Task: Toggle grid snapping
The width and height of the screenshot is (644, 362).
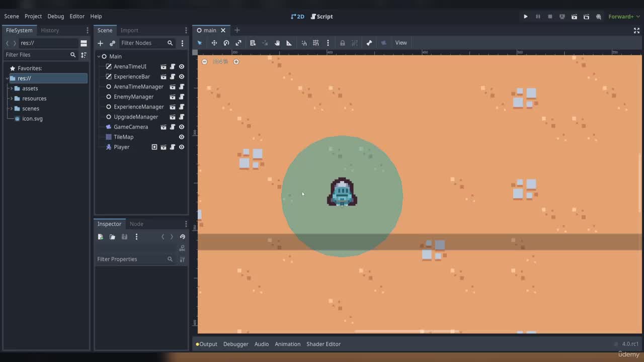Action: (x=316, y=43)
